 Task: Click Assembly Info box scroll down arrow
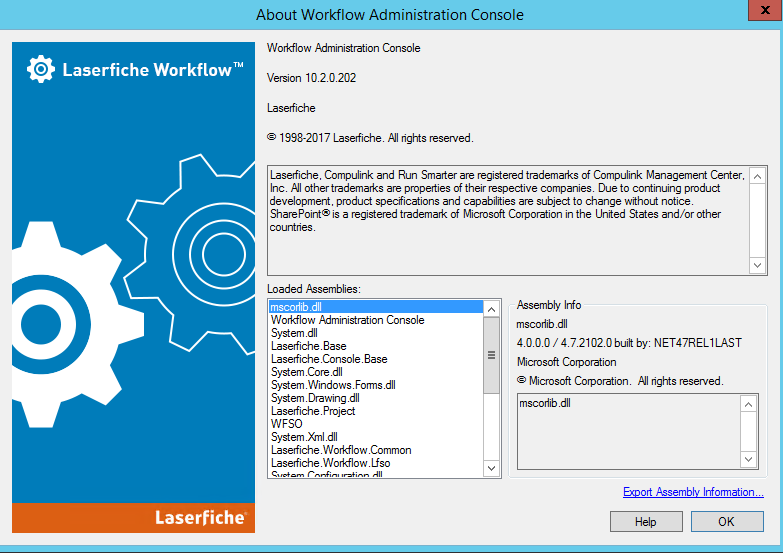click(x=749, y=459)
